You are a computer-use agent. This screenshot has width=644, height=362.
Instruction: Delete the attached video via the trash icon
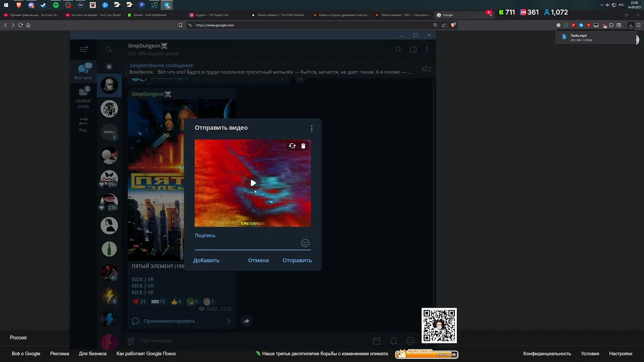click(x=303, y=146)
